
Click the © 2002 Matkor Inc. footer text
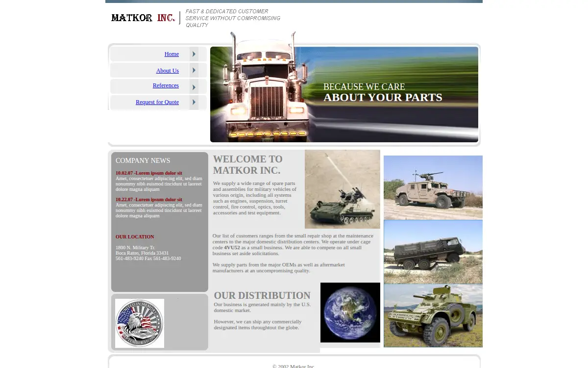point(294,366)
